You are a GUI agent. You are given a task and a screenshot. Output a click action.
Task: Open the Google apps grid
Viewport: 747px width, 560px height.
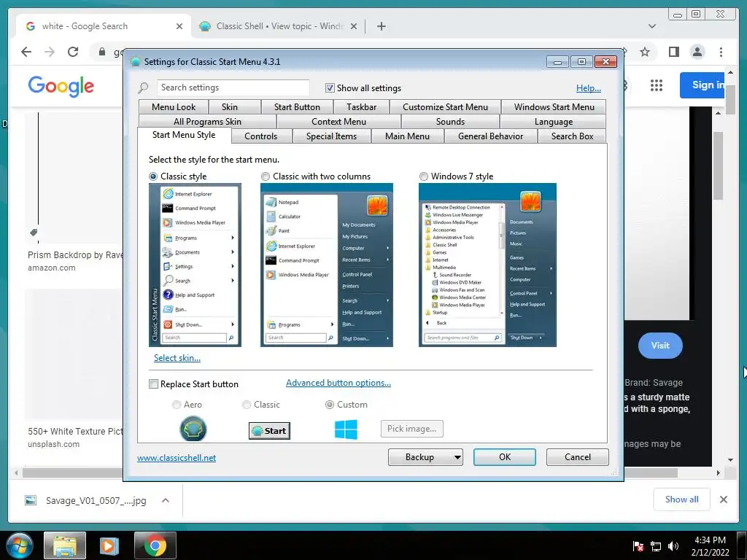tap(657, 85)
